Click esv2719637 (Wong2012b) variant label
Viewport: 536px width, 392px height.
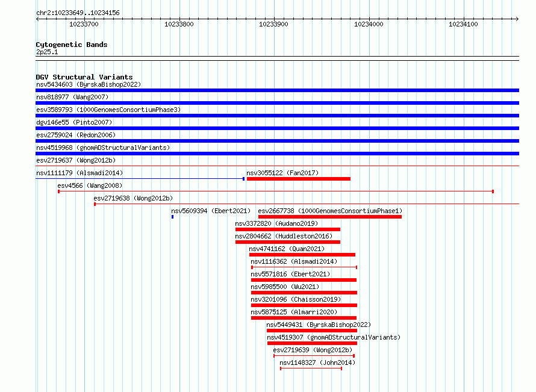pos(76,160)
